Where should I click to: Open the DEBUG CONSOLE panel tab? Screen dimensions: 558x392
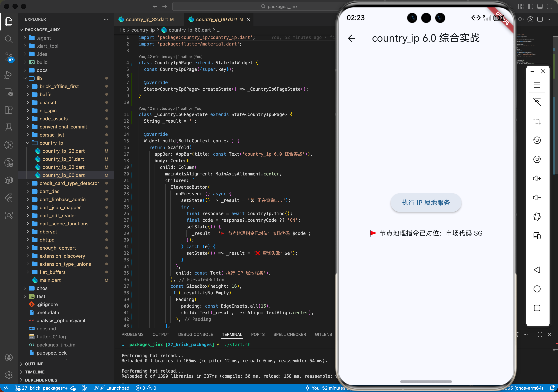pos(195,335)
